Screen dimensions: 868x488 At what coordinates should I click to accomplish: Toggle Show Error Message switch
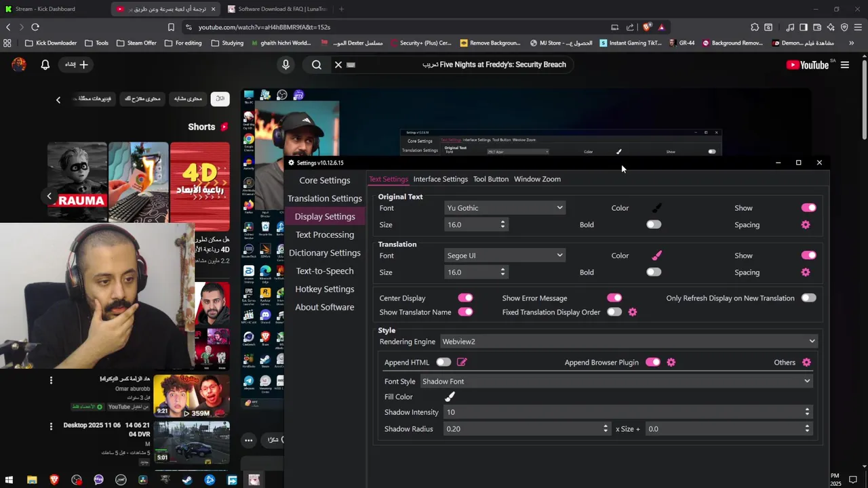click(x=614, y=298)
